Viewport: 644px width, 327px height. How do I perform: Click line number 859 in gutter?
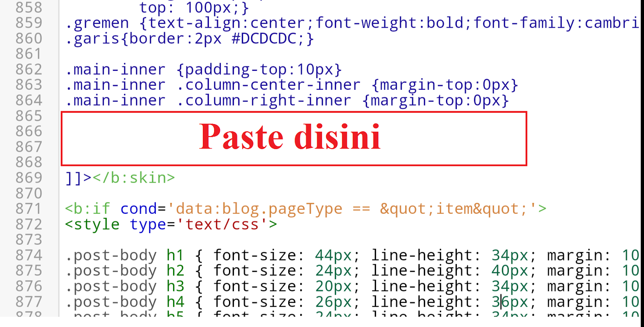pos(29,23)
